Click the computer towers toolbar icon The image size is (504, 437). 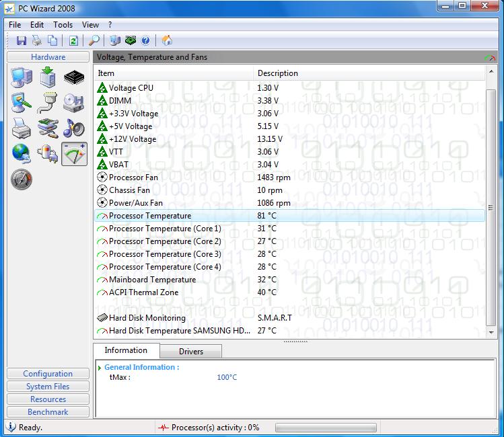(x=115, y=40)
